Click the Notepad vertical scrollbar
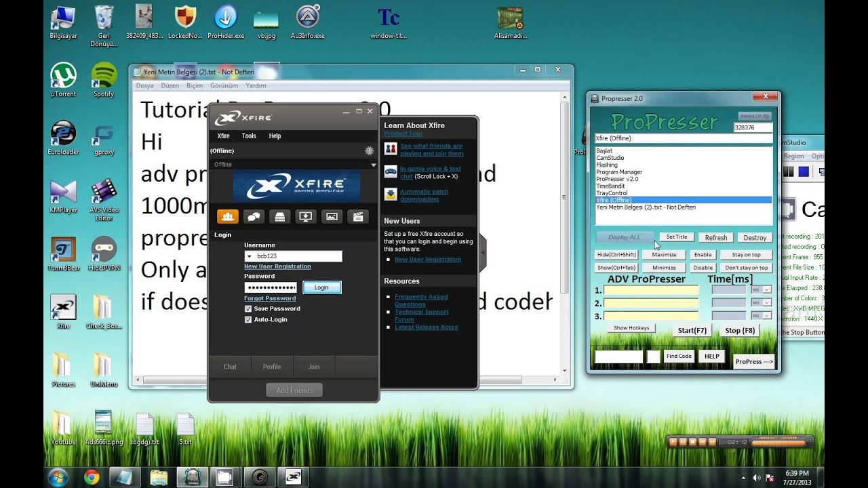Viewport: 868px width, 488px height. click(x=565, y=235)
